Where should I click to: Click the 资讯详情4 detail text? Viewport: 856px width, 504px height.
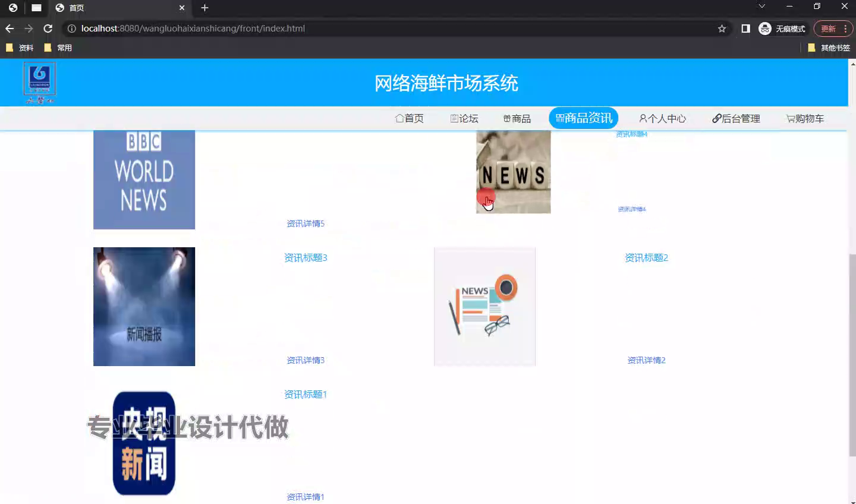[631, 209]
